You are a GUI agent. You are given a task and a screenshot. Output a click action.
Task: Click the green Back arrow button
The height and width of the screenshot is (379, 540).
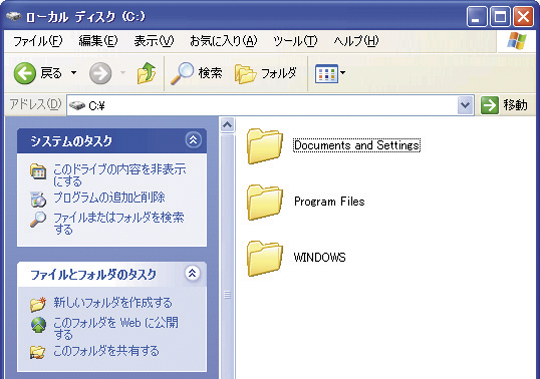24,73
